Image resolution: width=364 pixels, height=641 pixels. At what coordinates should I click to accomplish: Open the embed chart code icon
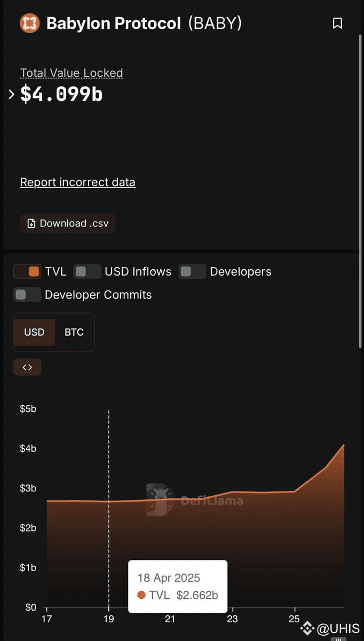tap(27, 367)
